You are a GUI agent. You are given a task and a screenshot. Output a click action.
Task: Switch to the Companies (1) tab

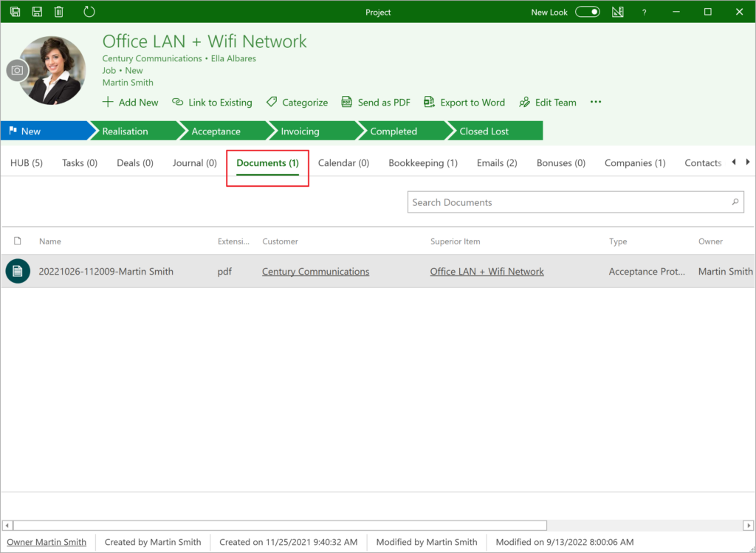[635, 163]
